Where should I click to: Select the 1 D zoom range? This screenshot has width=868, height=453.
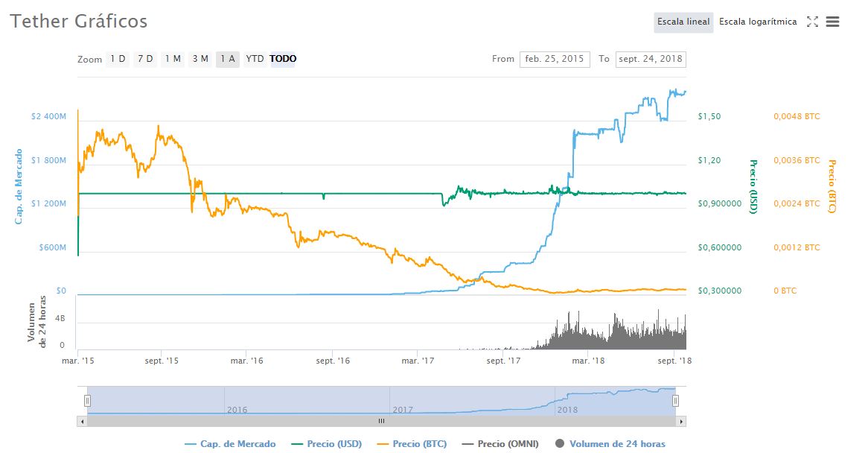(118, 59)
